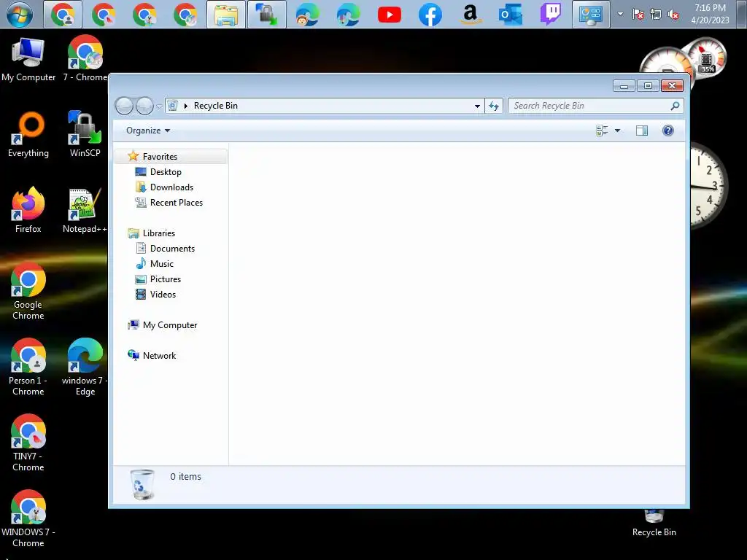The image size is (747, 560).
Task: Open Amazon taskbar shortcut
Action: [x=471, y=15]
